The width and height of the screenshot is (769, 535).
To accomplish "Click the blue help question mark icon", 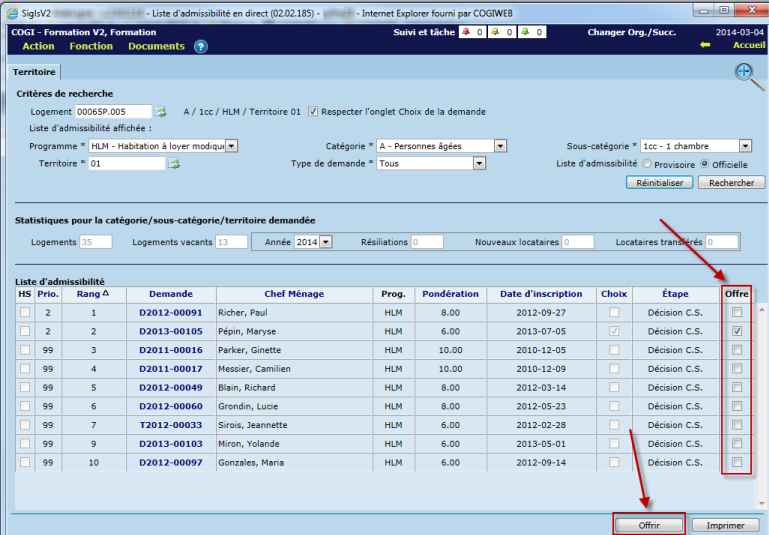I will (201, 46).
